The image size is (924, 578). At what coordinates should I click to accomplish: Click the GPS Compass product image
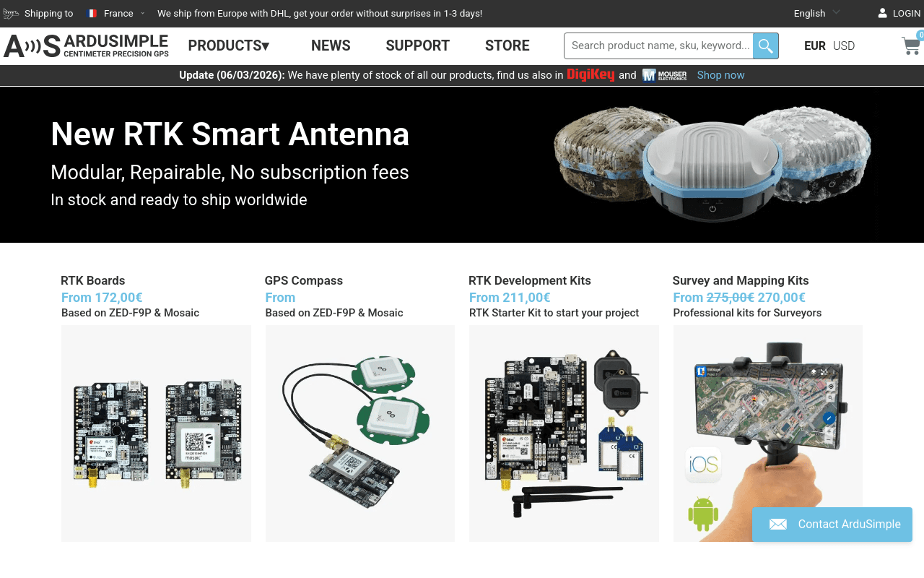[x=360, y=433]
